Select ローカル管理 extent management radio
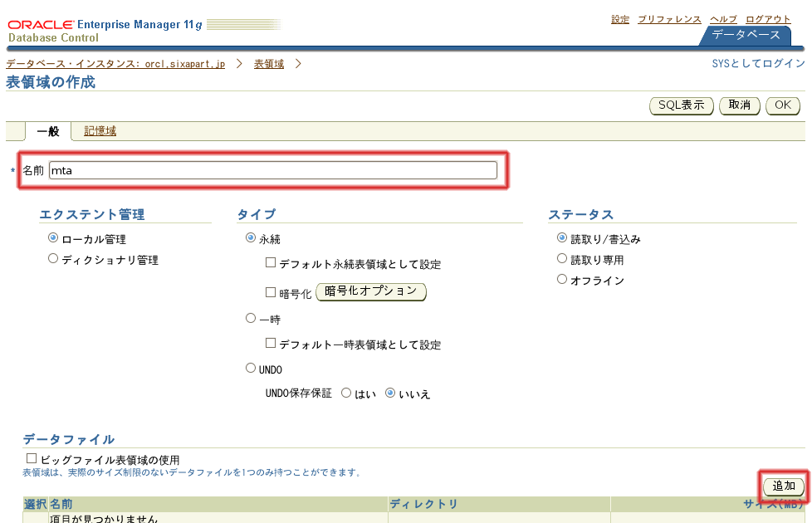This screenshot has height=523, width=812. (53, 237)
